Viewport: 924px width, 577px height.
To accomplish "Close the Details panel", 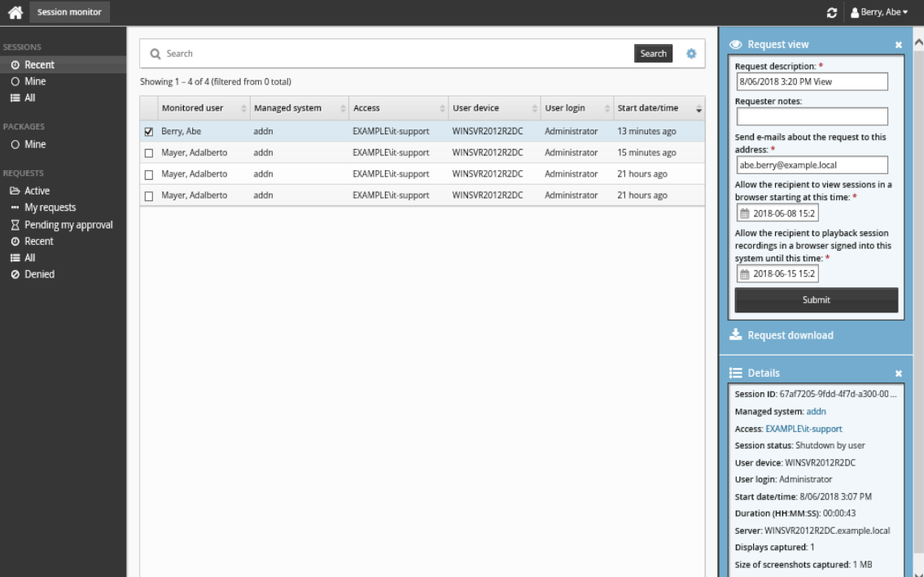I will pyautogui.click(x=899, y=374).
